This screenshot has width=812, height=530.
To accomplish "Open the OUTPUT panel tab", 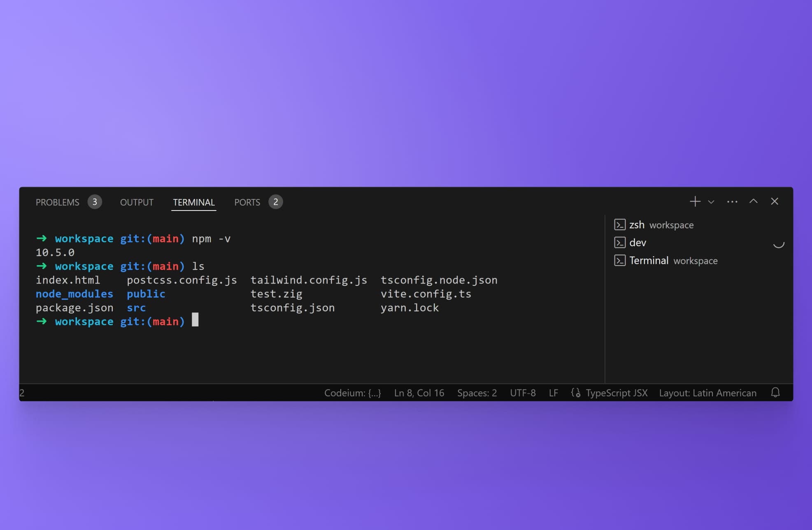I will pyautogui.click(x=136, y=202).
